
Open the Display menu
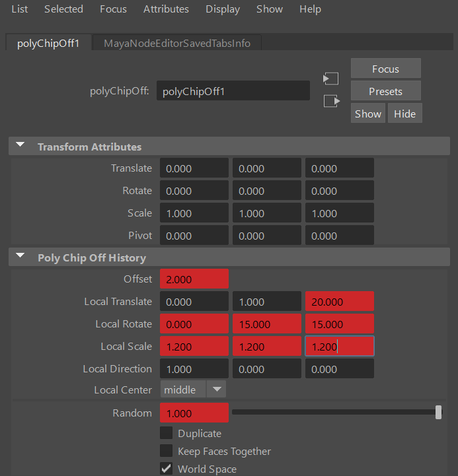coord(223,9)
